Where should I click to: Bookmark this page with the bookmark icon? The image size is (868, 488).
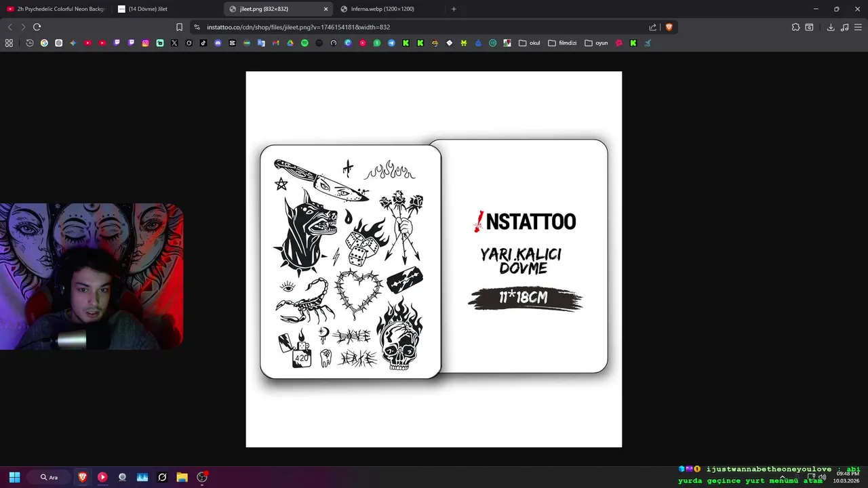click(179, 27)
